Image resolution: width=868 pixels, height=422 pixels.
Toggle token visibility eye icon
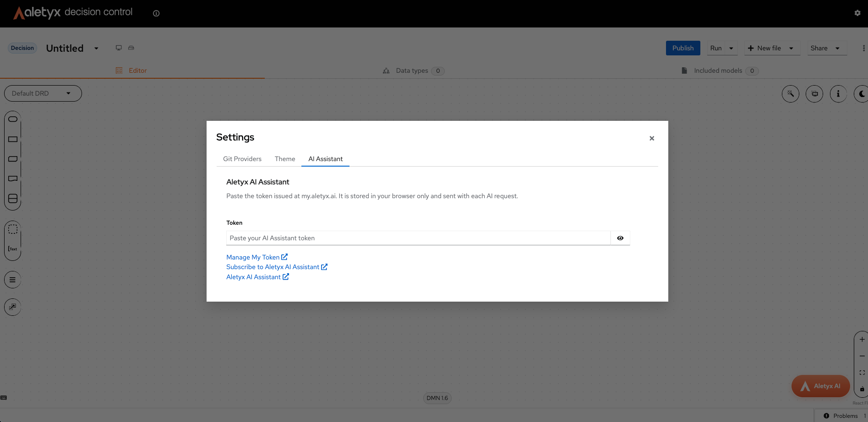click(620, 238)
